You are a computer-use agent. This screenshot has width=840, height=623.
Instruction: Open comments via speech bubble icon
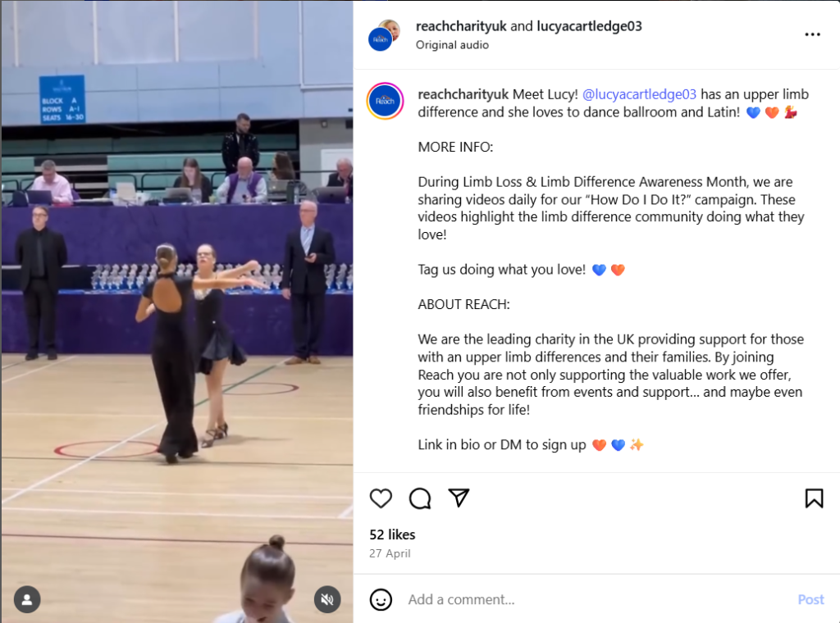click(420, 498)
